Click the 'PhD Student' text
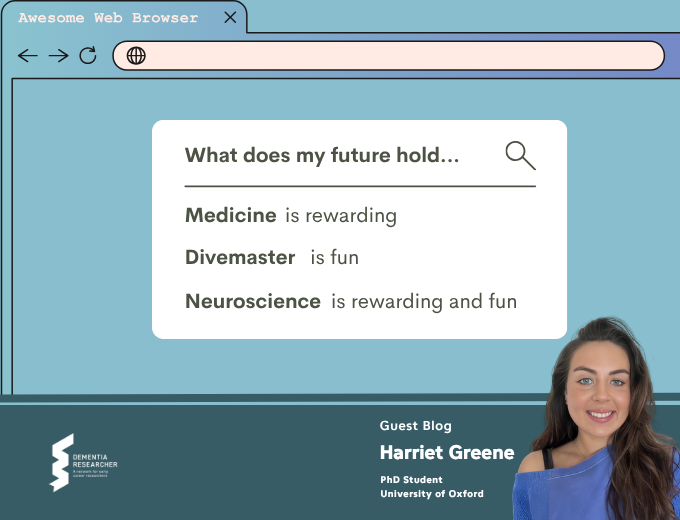This screenshot has width=680, height=520. (x=411, y=480)
